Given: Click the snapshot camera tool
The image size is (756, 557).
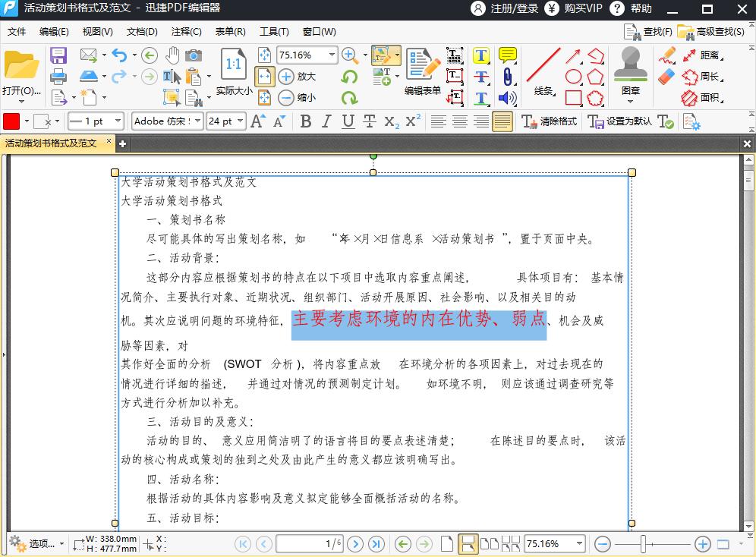Looking at the screenshot, I should pos(194,55).
